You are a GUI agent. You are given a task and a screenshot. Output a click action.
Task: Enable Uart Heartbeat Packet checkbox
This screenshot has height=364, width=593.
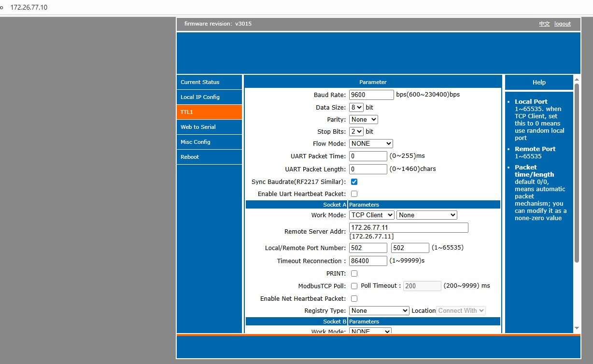(x=354, y=194)
